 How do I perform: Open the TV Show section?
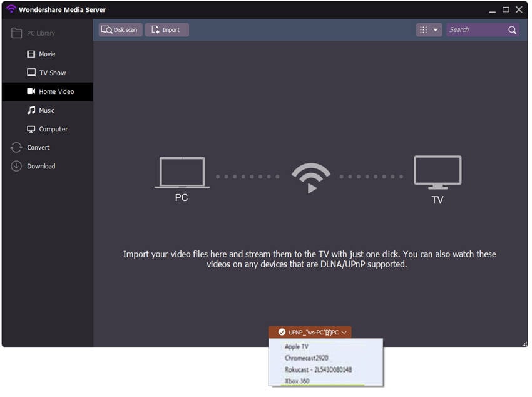pyautogui.click(x=47, y=73)
